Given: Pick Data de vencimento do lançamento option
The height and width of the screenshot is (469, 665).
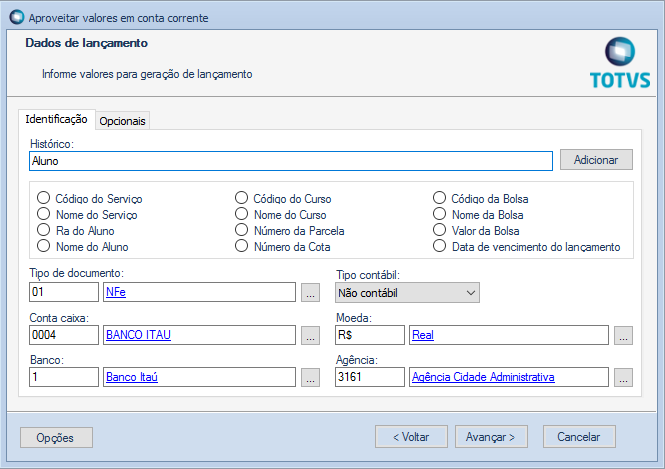Looking at the screenshot, I should (x=439, y=246).
